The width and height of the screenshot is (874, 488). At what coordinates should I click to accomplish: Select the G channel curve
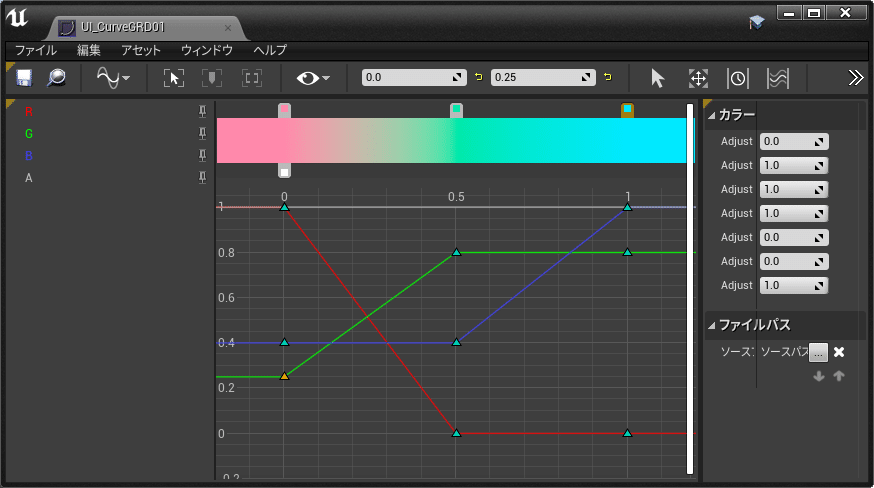[29, 134]
